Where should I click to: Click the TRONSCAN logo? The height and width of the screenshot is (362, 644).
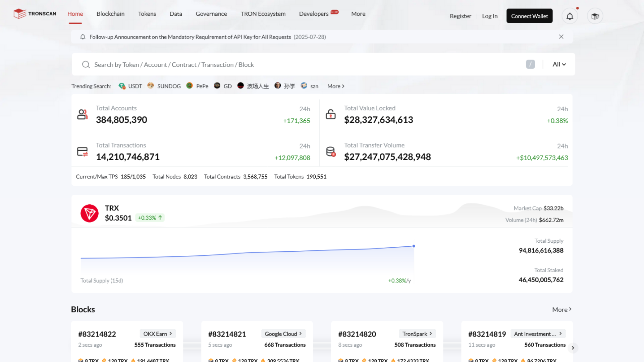(x=35, y=14)
